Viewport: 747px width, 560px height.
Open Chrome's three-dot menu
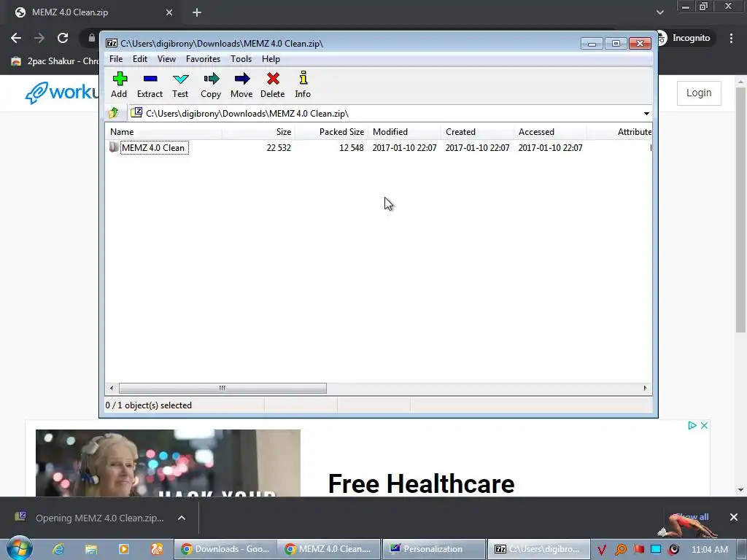pos(731,38)
